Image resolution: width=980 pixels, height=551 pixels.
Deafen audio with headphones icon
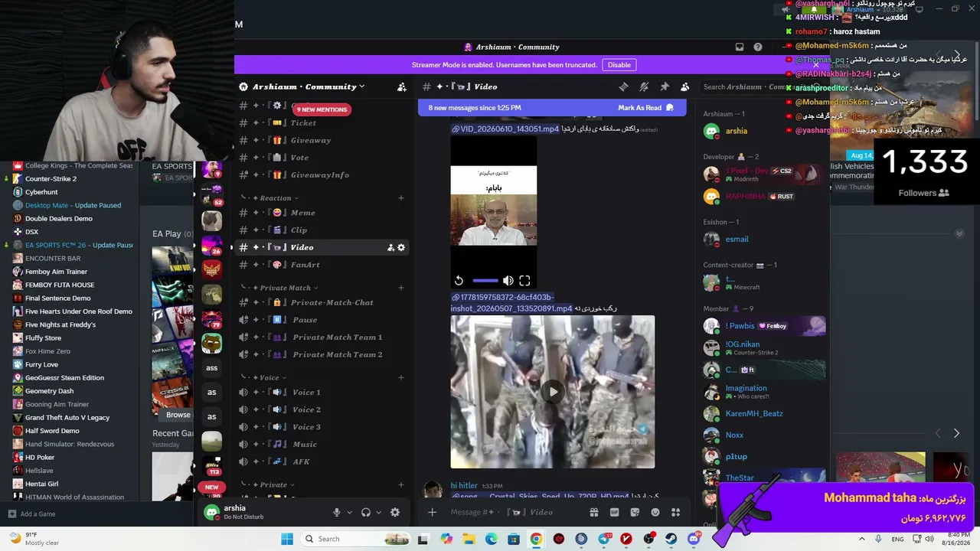[x=366, y=513]
